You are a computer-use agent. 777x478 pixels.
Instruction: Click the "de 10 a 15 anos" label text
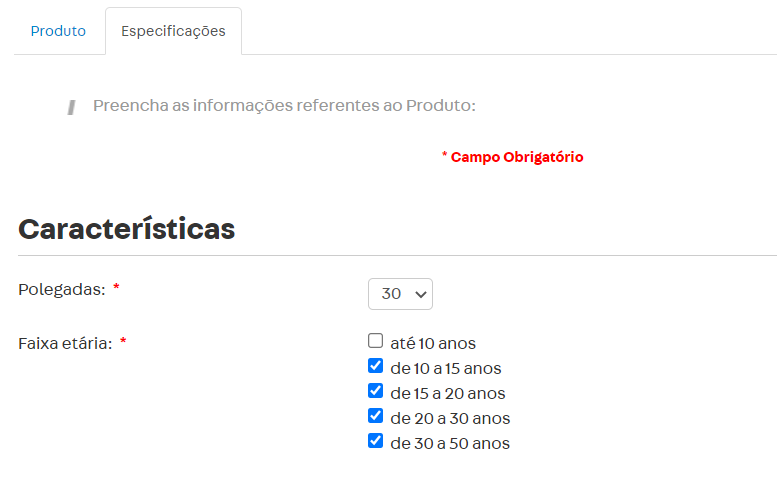click(x=446, y=369)
